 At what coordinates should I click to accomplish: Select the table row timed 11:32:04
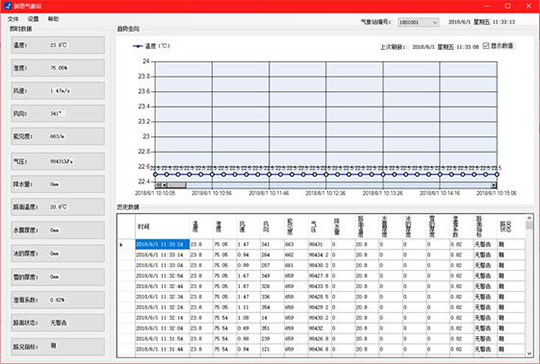[322, 328]
